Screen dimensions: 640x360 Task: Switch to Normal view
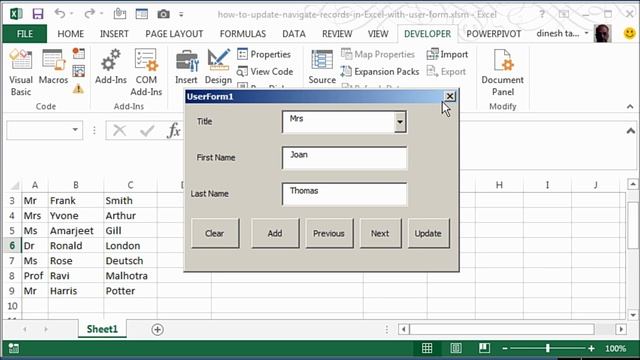click(427, 348)
